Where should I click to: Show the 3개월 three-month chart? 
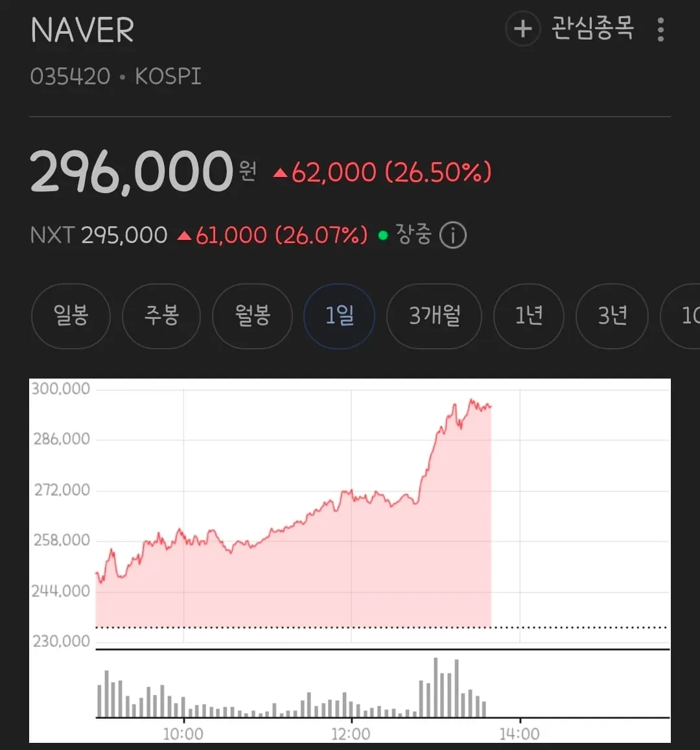click(x=434, y=316)
